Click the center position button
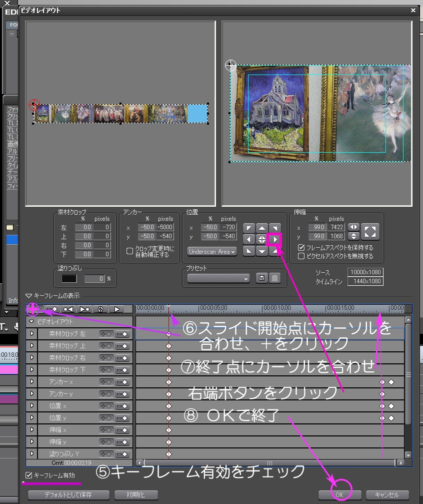The image size is (423, 504). coord(262,240)
